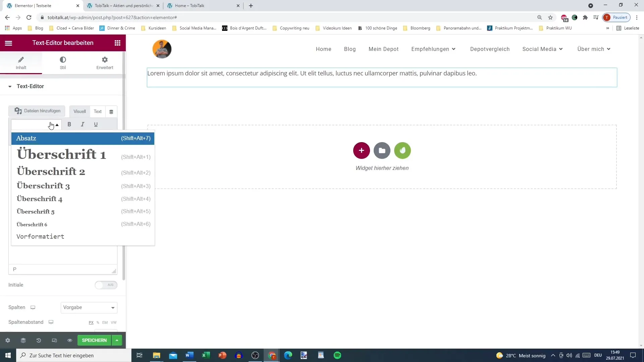
Task: Open the Elementor hamburger menu
Action: point(9,43)
